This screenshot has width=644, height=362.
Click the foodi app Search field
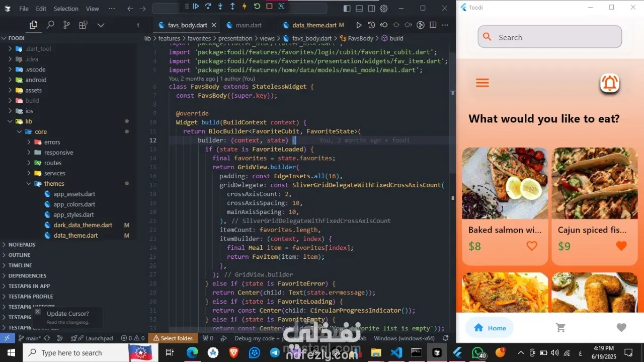[x=549, y=37]
